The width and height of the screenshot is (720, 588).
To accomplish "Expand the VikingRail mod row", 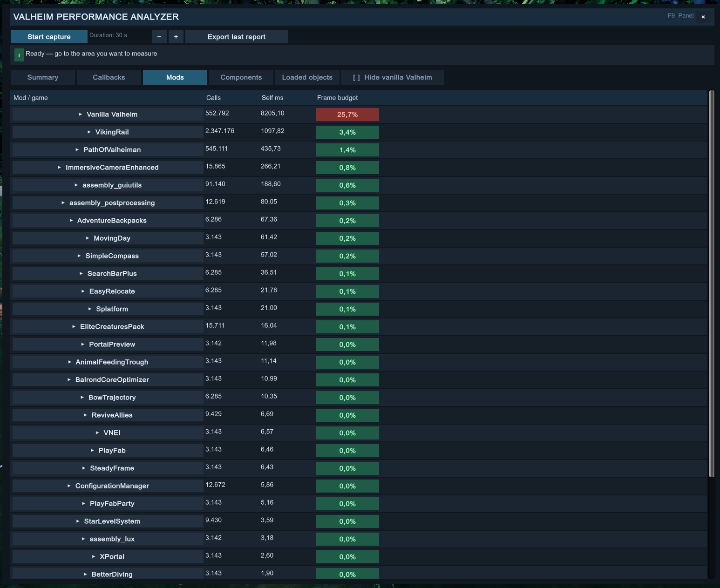I will point(108,132).
